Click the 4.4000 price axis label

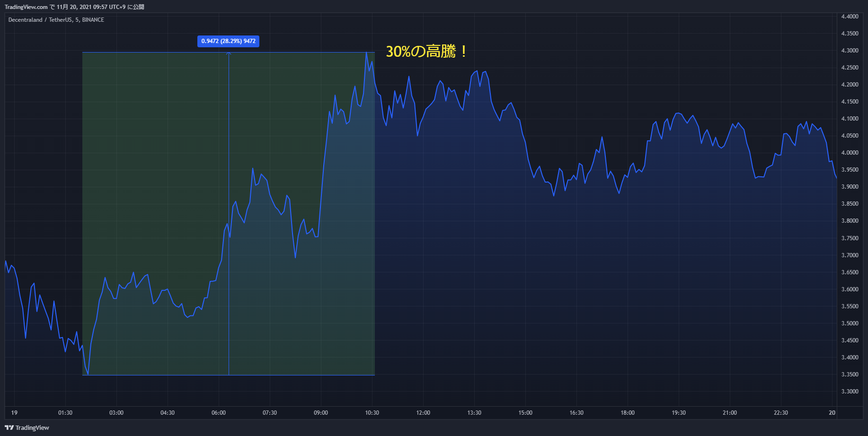pyautogui.click(x=850, y=17)
